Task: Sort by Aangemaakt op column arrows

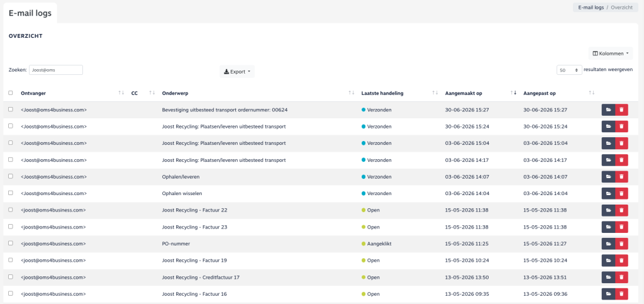Action: click(513, 93)
